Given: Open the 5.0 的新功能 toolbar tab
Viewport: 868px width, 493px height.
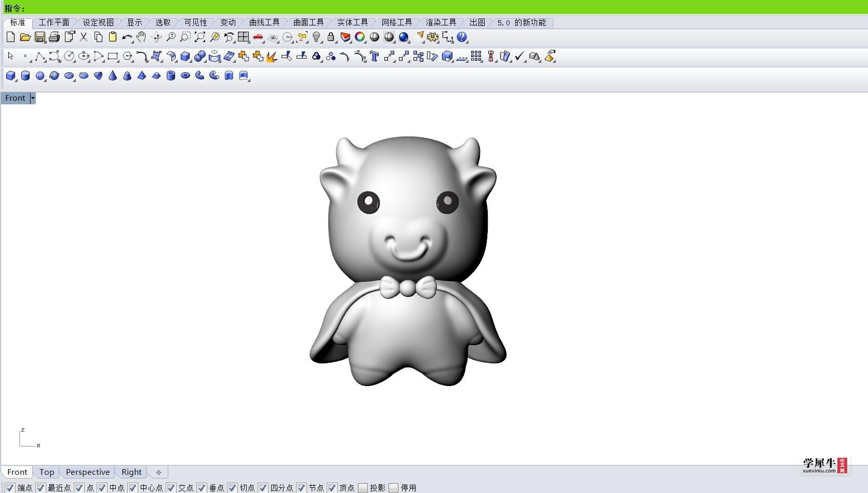Looking at the screenshot, I should point(522,23).
